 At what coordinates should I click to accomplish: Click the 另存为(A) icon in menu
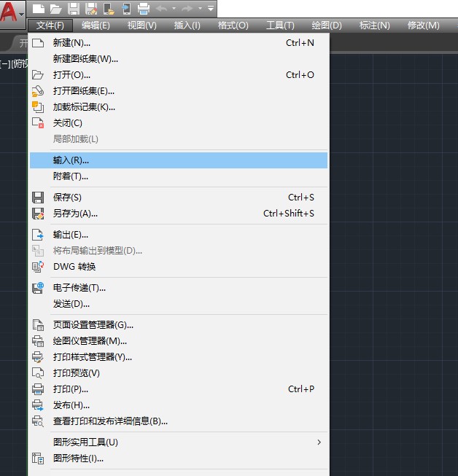(x=38, y=214)
